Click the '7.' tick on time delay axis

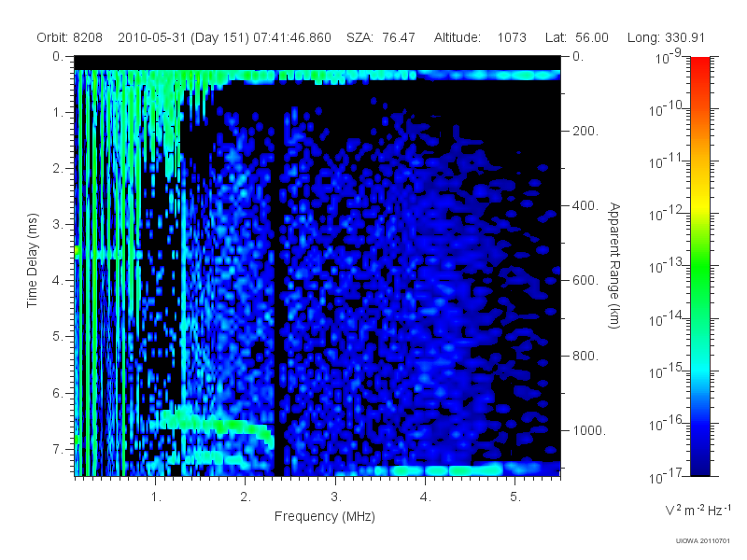pyautogui.click(x=58, y=449)
